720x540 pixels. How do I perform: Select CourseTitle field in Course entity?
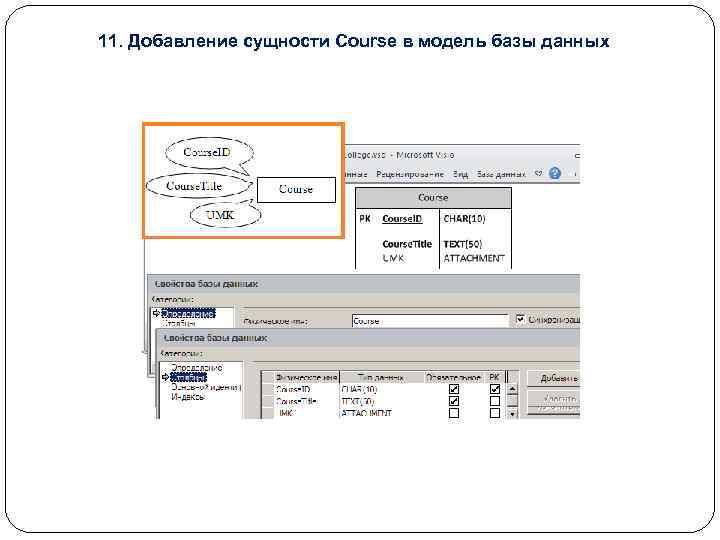tap(407, 244)
